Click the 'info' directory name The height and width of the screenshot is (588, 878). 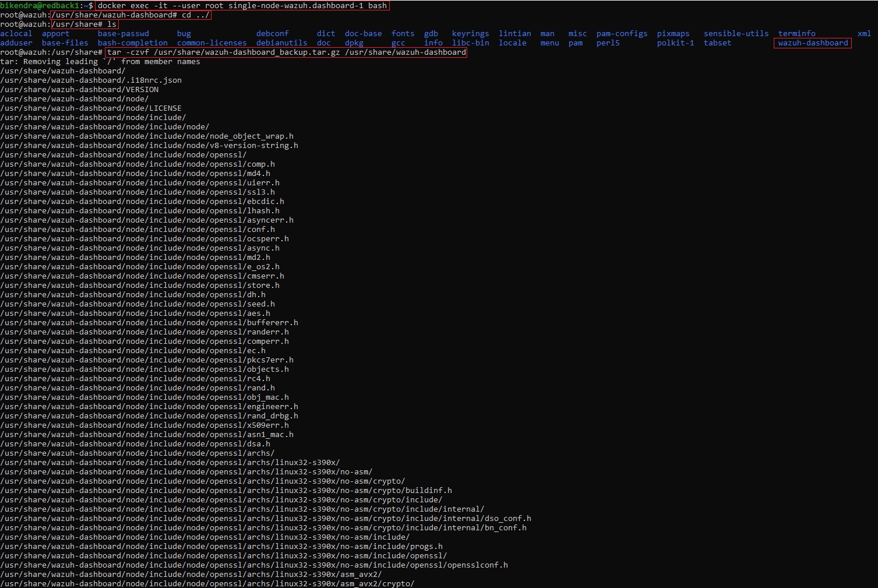433,43
